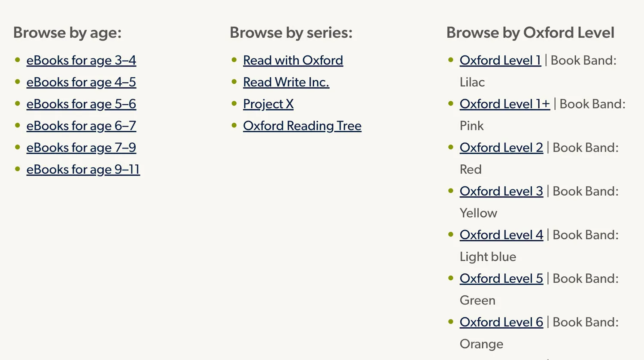The height and width of the screenshot is (360, 644).
Task: Open Oxford Level 1+ Pink band
Action: coord(504,104)
